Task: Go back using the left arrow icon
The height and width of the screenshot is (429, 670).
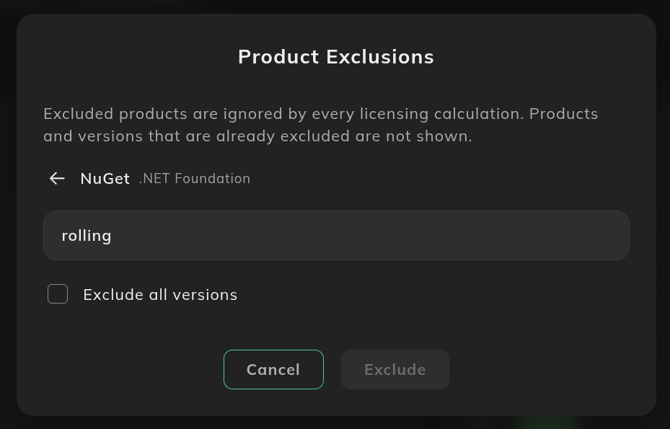Action: pos(57,178)
